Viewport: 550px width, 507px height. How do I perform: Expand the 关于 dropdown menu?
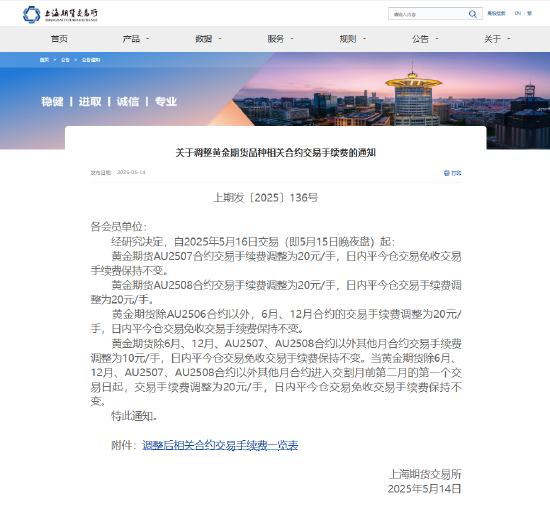497,39
